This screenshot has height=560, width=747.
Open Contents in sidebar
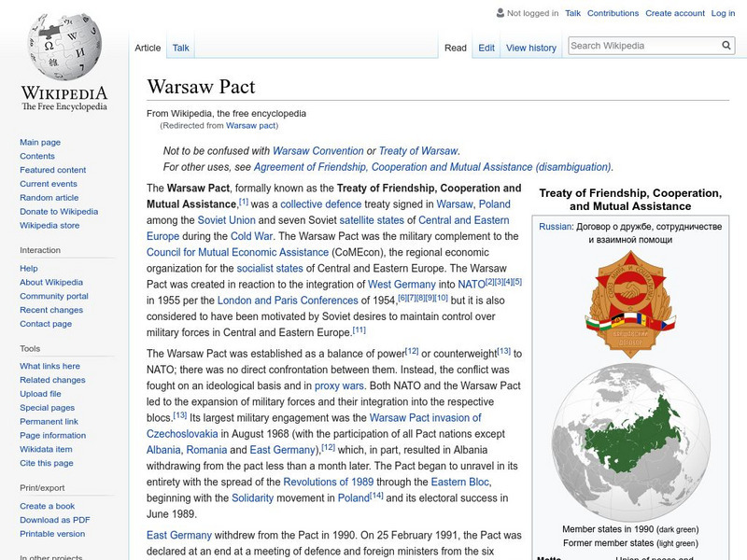pyautogui.click(x=37, y=156)
